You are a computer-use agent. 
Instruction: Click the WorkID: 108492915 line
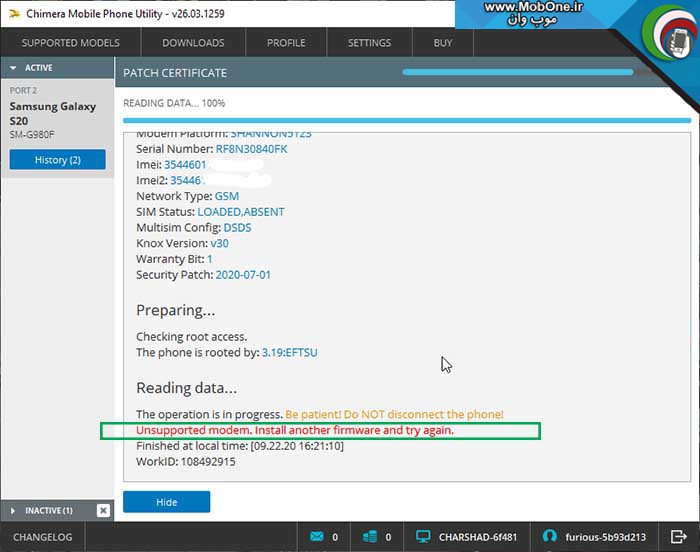186,461
